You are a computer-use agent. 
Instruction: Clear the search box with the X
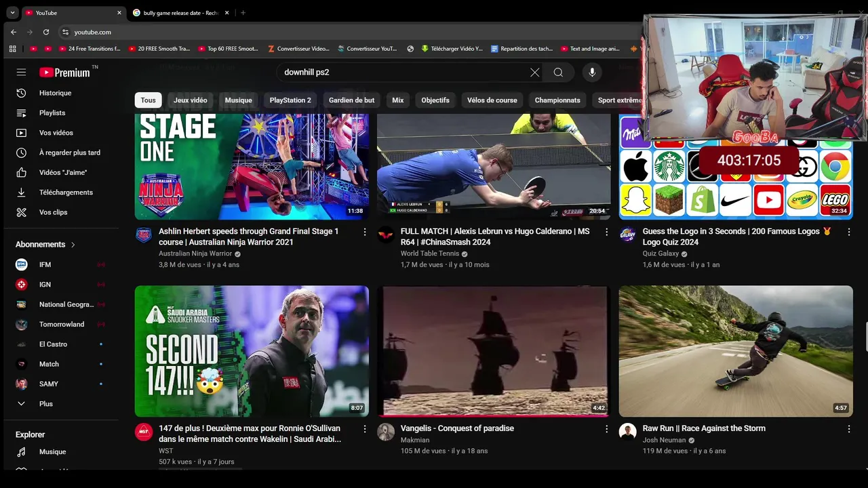click(534, 73)
